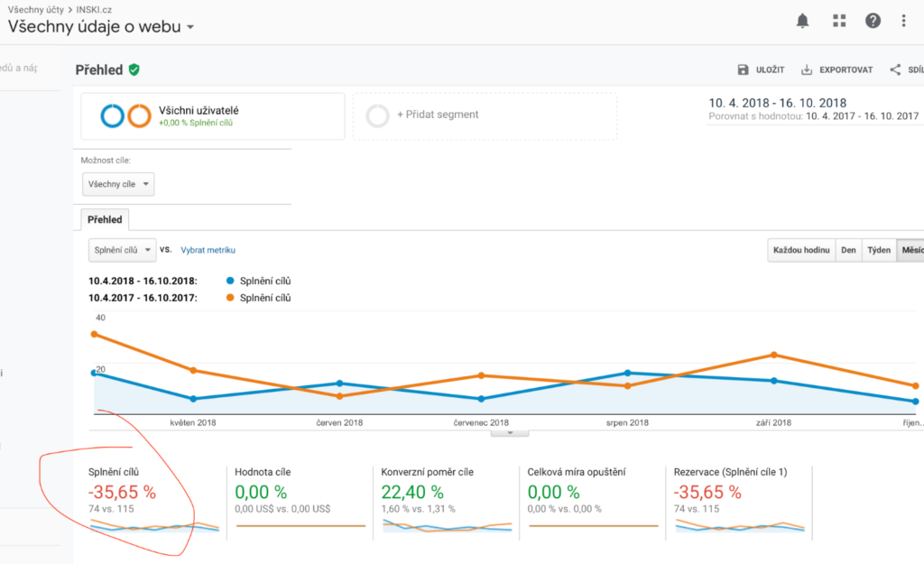Open the notifications bell icon
This screenshot has height=564, width=924.
tap(802, 21)
